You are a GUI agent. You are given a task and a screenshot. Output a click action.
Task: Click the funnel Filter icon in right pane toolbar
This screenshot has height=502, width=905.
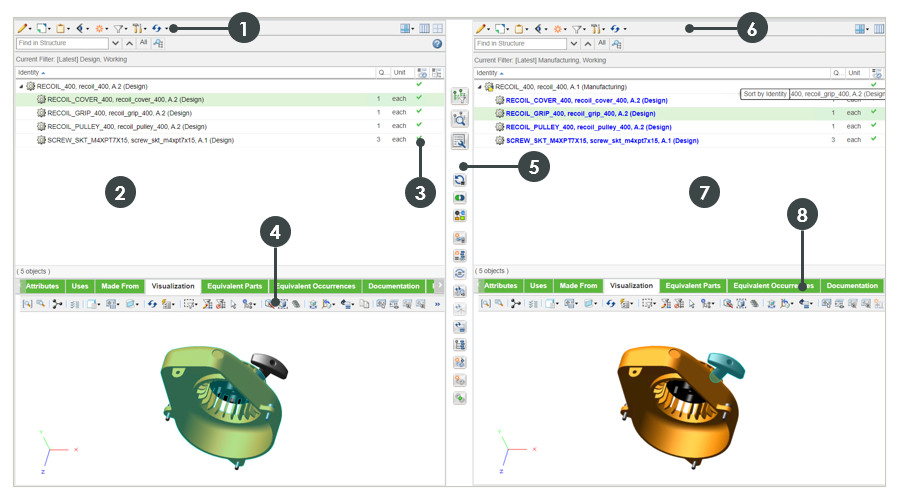click(576, 28)
